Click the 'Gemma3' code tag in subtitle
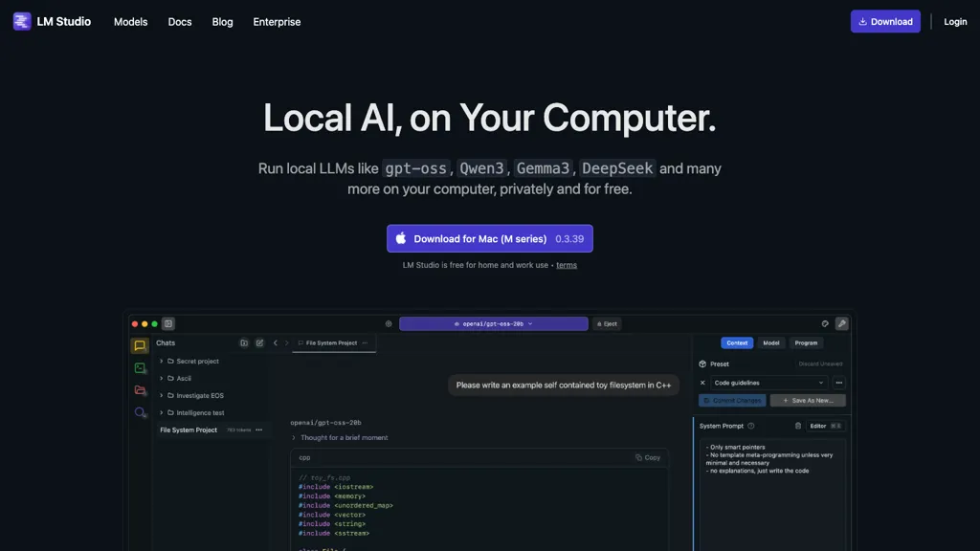980x551 pixels. (x=544, y=168)
